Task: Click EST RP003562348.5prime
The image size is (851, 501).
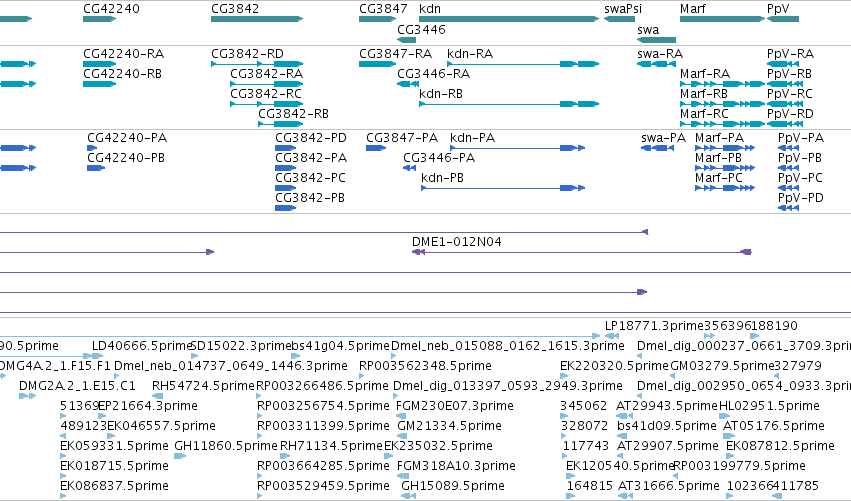Action: click(362, 376)
